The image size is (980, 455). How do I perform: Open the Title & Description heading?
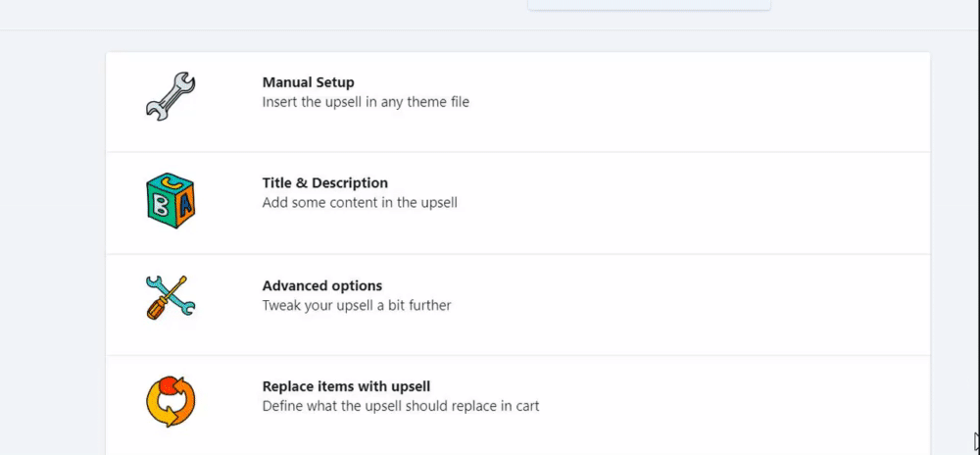(325, 183)
